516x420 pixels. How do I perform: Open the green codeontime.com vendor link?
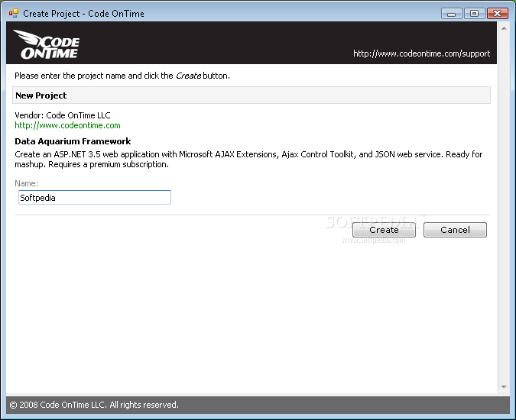tap(67, 125)
